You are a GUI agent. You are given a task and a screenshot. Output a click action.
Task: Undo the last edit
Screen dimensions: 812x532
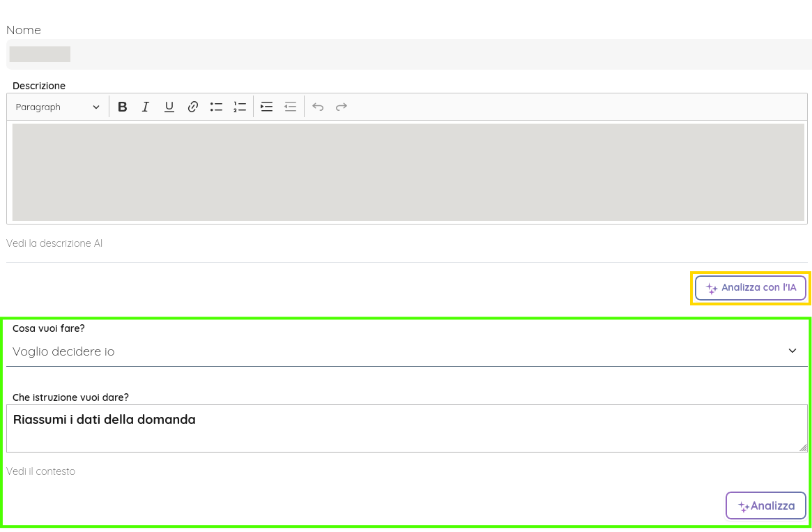point(318,107)
